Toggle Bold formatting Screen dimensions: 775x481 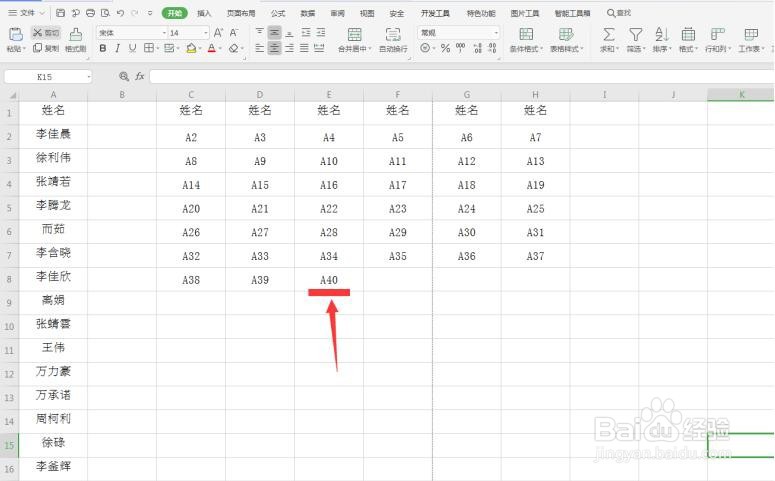coord(103,48)
